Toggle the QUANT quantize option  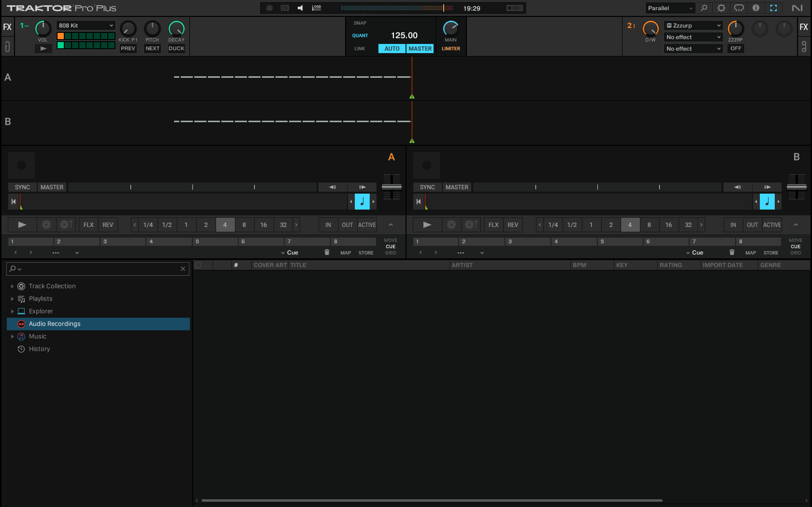coord(360,35)
